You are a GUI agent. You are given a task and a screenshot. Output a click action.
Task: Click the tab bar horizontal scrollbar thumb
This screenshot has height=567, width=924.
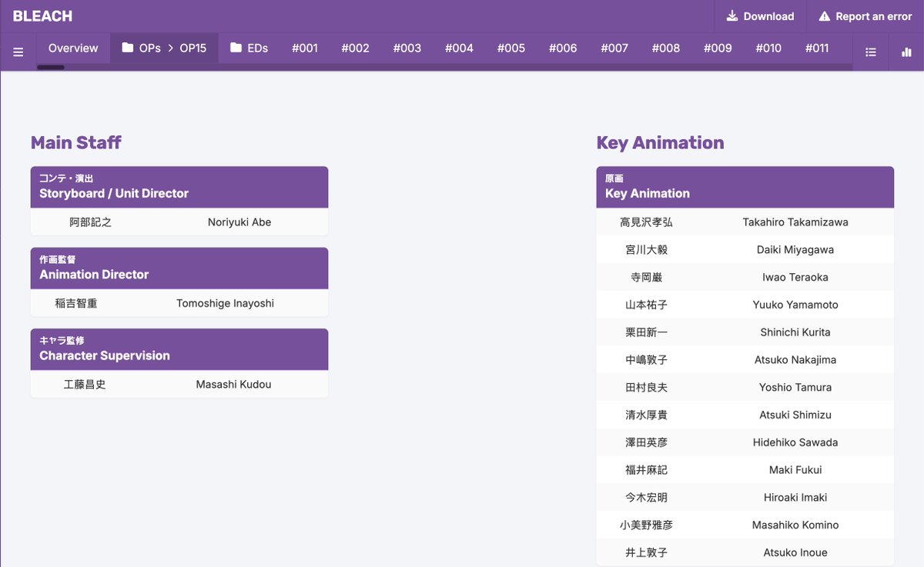tap(51, 68)
